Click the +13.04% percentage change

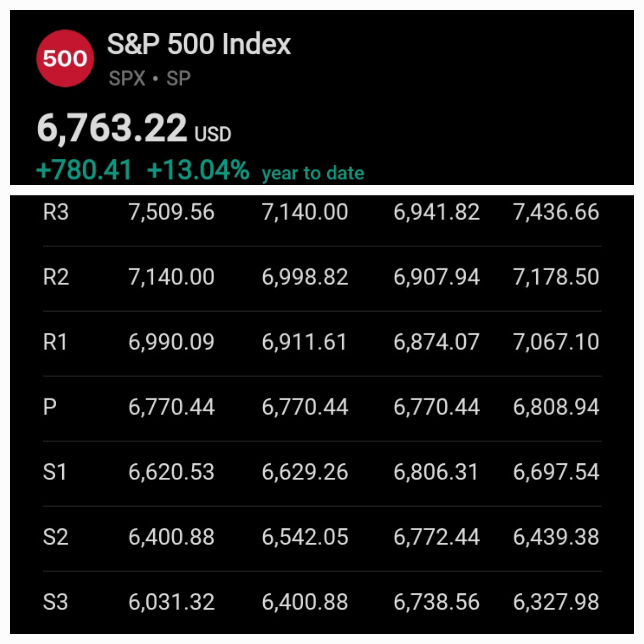198,170
